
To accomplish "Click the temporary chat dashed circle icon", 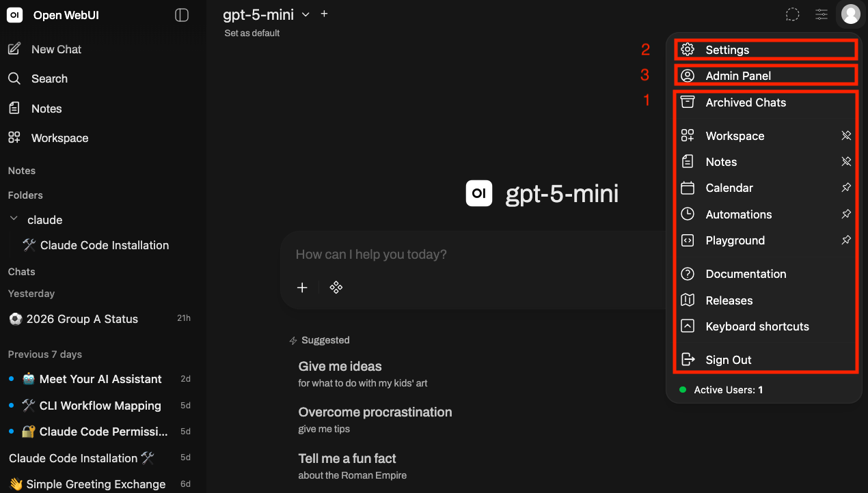I will 792,14.
